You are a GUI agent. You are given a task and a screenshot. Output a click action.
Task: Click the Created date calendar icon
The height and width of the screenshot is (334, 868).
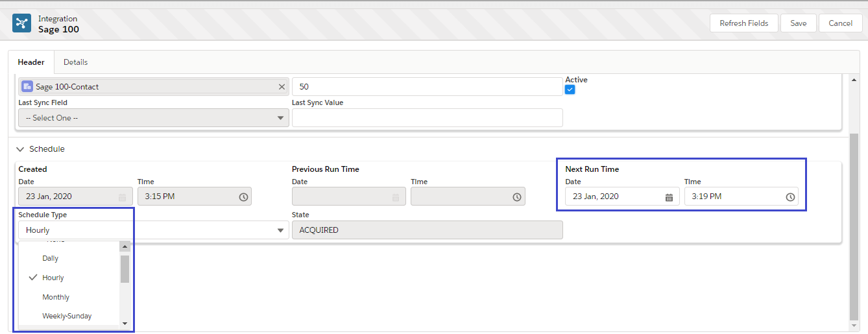point(122,197)
